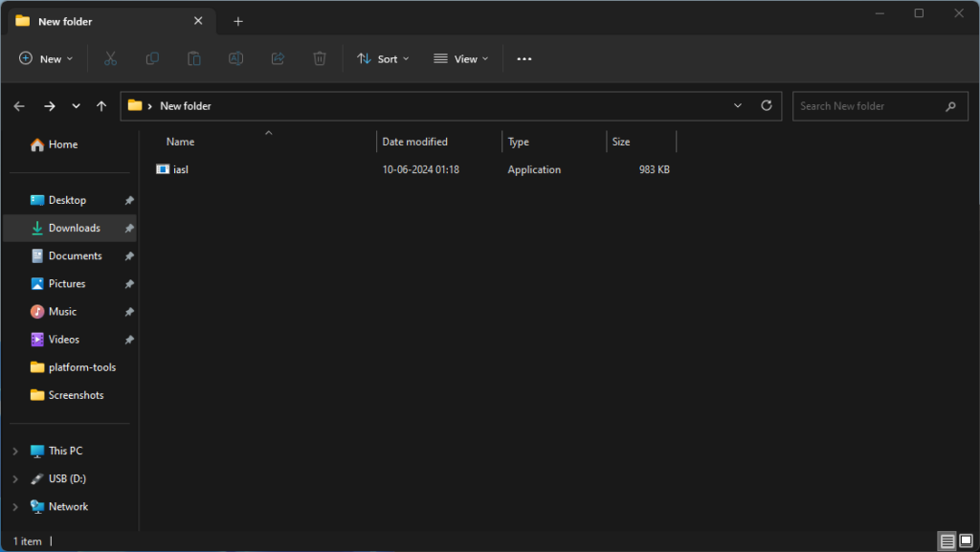The height and width of the screenshot is (552, 980).
Task: Select the Rename icon
Action: pyautogui.click(x=235, y=58)
